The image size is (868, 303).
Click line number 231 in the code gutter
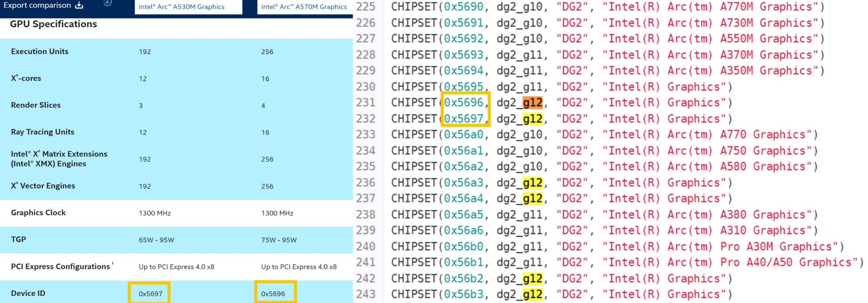(366, 102)
